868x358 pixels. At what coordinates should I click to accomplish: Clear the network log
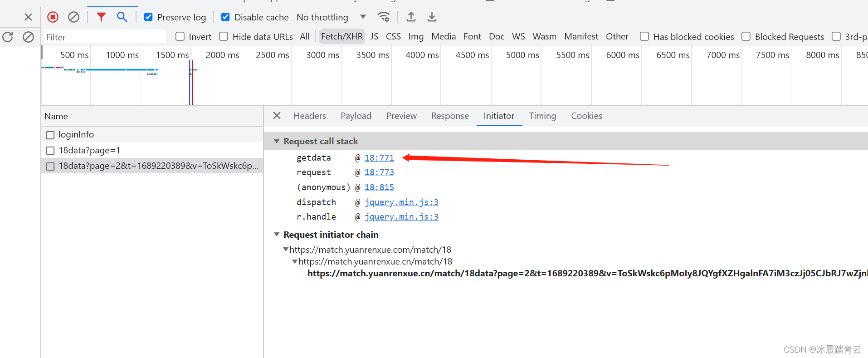point(73,17)
